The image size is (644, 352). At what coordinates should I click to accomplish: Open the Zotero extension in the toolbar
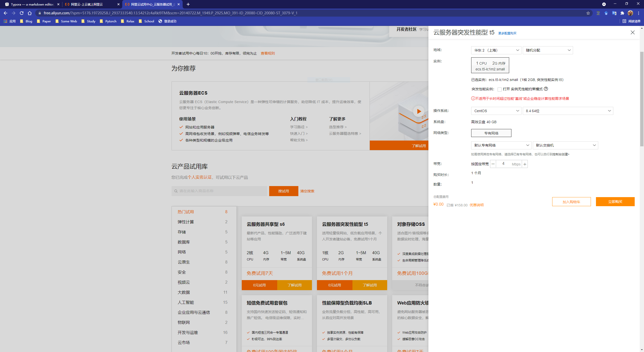click(x=598, y=13)
